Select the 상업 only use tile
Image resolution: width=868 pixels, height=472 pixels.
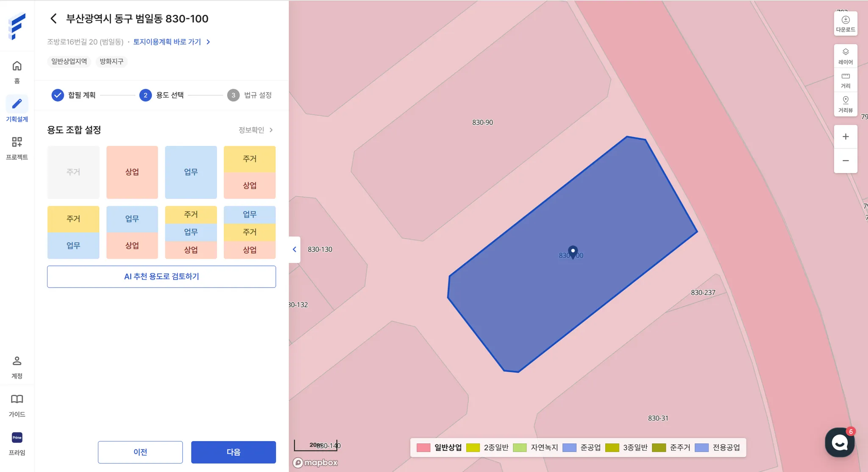coord(132,172)
